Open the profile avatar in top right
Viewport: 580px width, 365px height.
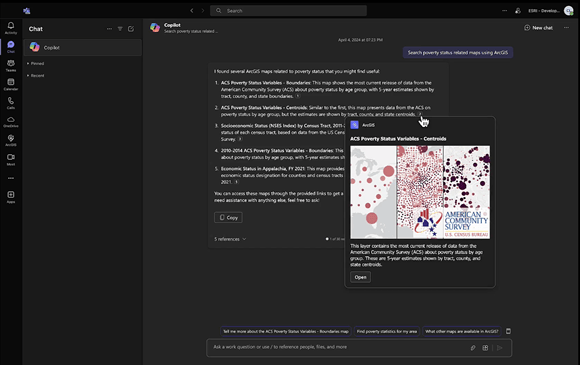[569, 11]
